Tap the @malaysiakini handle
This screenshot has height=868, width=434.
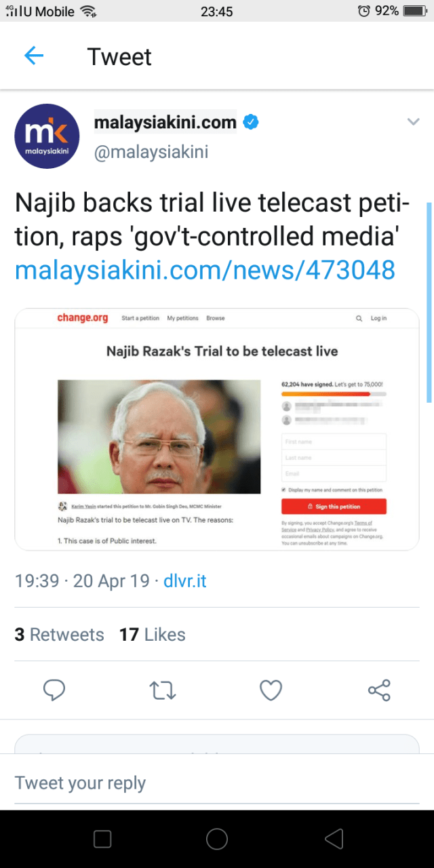[151, 152]
